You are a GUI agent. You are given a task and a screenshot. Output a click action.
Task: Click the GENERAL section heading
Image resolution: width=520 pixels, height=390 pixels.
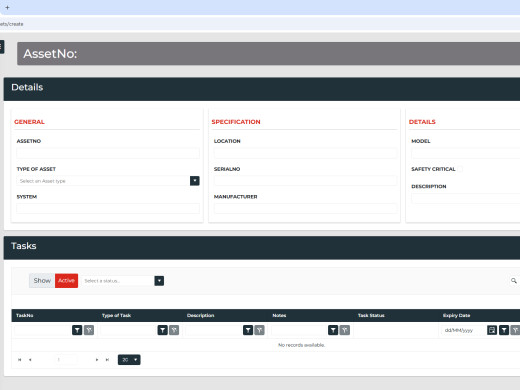coord(29,122)
